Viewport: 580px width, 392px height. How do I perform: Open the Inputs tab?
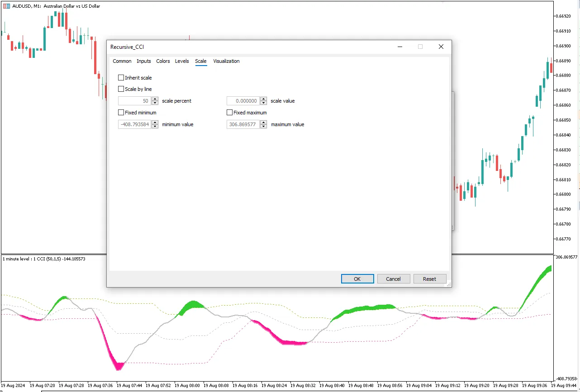144,61
